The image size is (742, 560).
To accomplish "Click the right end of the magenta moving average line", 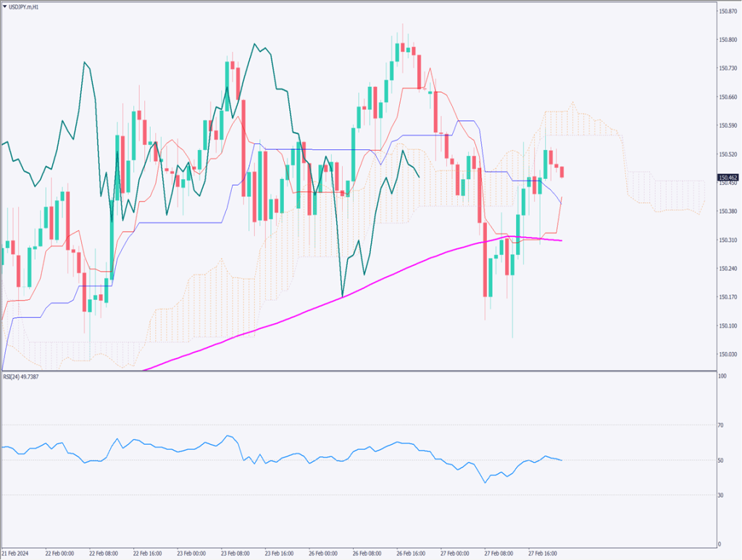I will pyautogui.click(x=562, y=241).
